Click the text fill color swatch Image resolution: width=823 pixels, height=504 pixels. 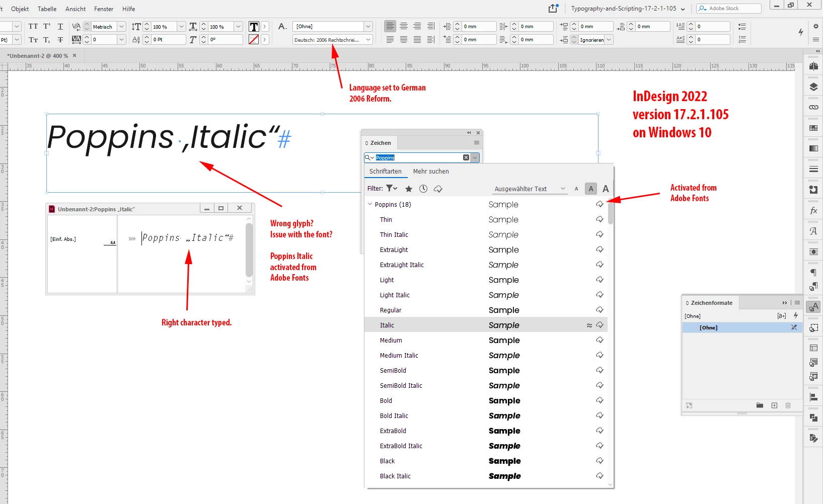(254, 27)
